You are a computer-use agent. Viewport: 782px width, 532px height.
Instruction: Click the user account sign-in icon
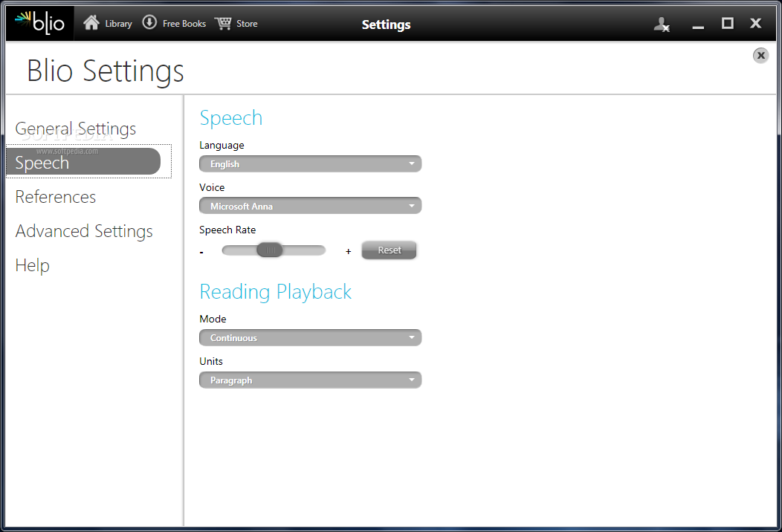click(662, 24)
